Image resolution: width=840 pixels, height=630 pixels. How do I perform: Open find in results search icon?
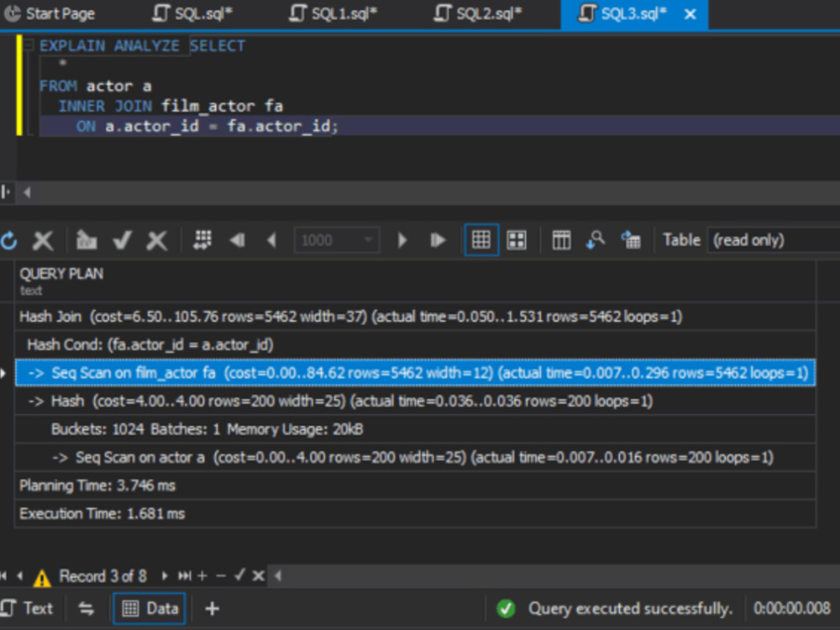tap(596, 240)
